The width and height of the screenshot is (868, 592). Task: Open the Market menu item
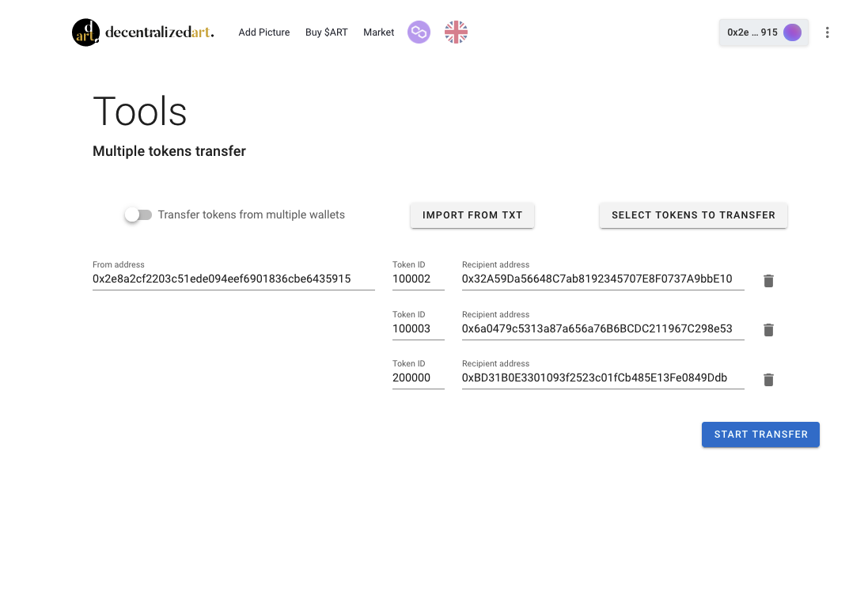378,32
